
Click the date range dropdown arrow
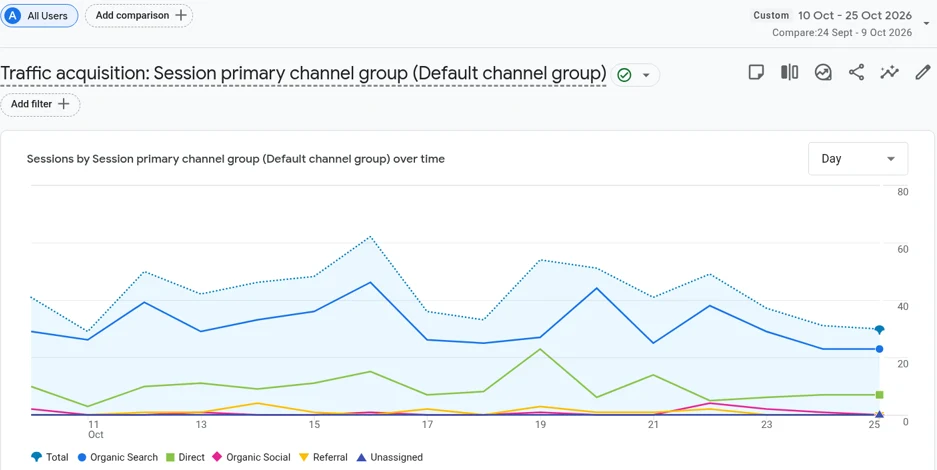(x=926, y=24)
